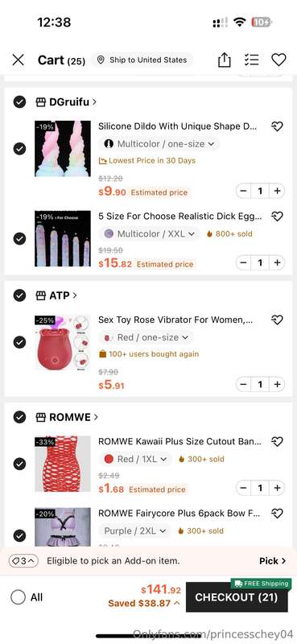297x644 pixels.
Task: Open the wishlist heart icon in header
Action: pyautogui.click(x=278, y=60)
